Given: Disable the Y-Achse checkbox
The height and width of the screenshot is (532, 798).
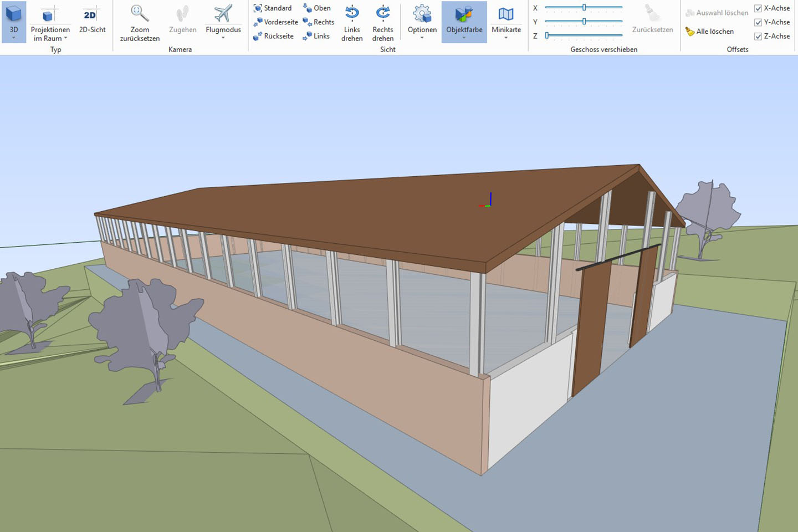Looking at the screenshot, I should point(758,22).
